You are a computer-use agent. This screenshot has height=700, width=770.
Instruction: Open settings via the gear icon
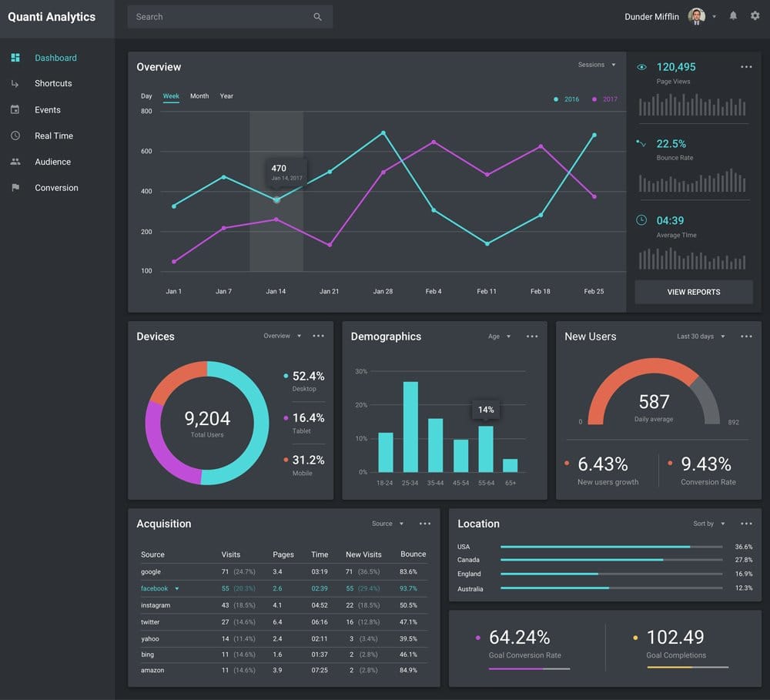point(755,15)
